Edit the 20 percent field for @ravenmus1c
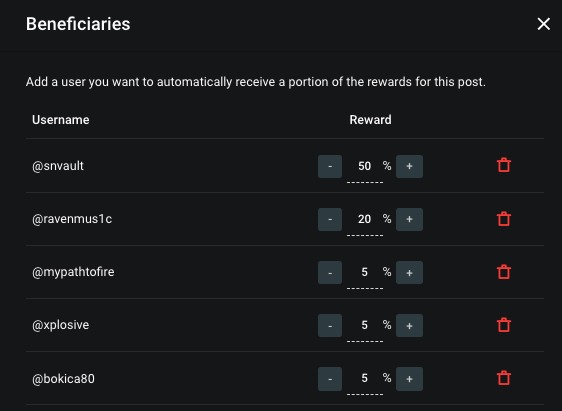 (365, 220)
